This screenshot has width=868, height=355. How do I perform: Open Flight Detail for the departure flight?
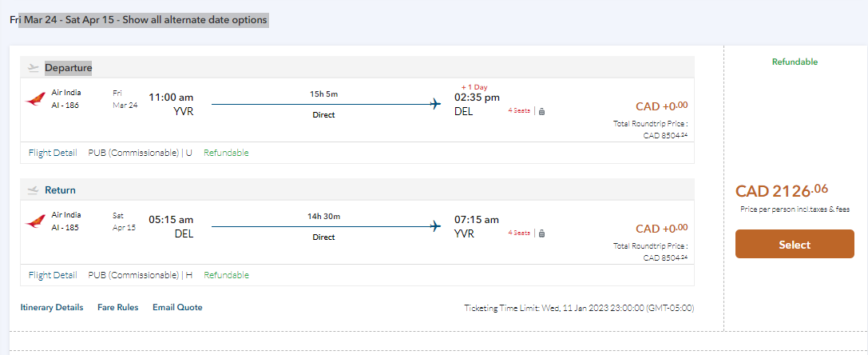click(x=53, y=153)
